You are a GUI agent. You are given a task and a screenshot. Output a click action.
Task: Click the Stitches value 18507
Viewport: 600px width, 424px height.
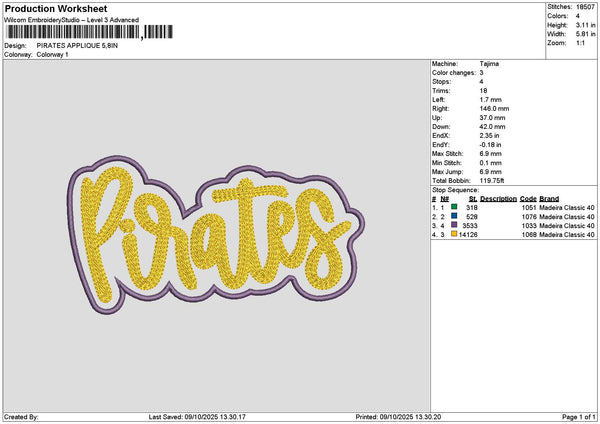tap(585, 7)
